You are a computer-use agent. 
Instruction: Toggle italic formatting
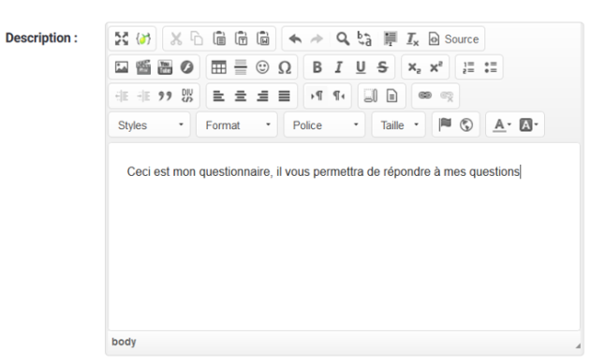point(339,67)
